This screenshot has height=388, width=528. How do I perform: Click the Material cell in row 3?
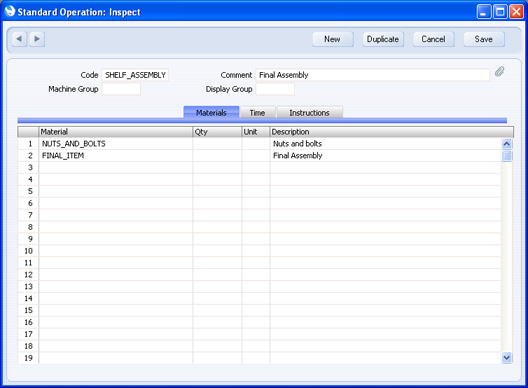pos(116,167)
